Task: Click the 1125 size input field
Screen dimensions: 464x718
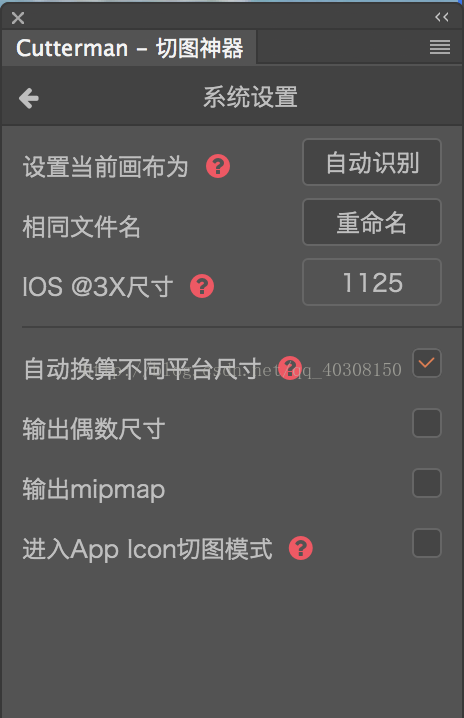Action: point(372,282)
